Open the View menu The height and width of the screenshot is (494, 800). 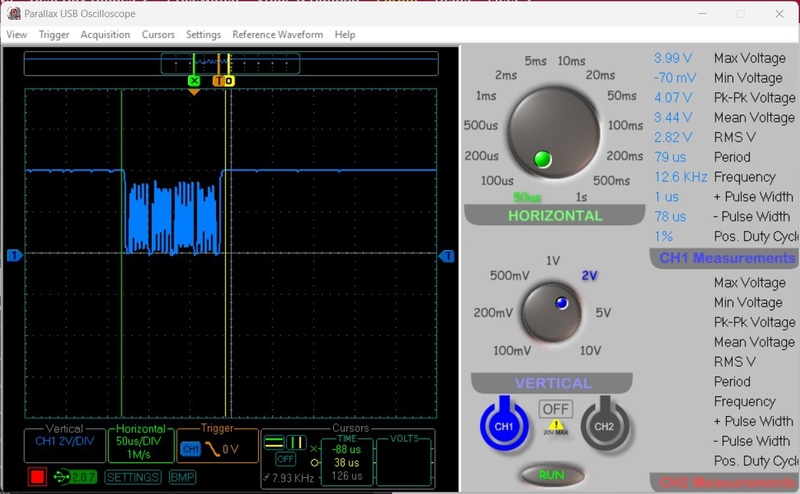(17, 35)
